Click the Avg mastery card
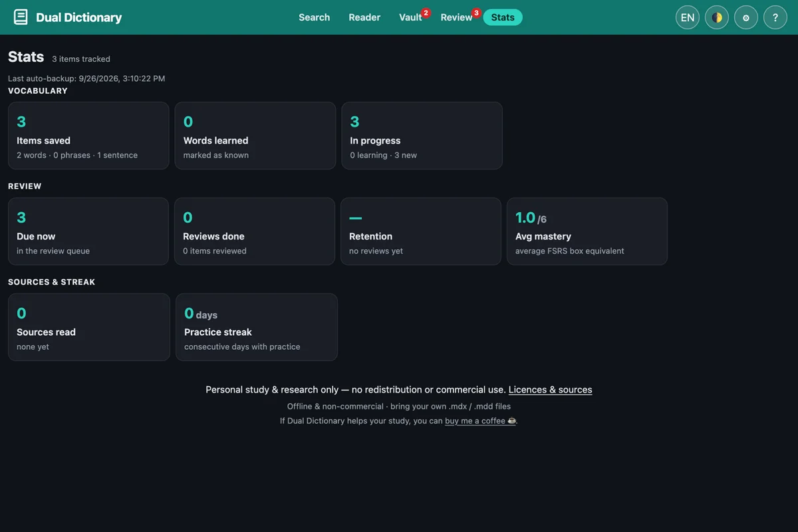The width and height of the screenshot is (798, 532). click(587, 231)
